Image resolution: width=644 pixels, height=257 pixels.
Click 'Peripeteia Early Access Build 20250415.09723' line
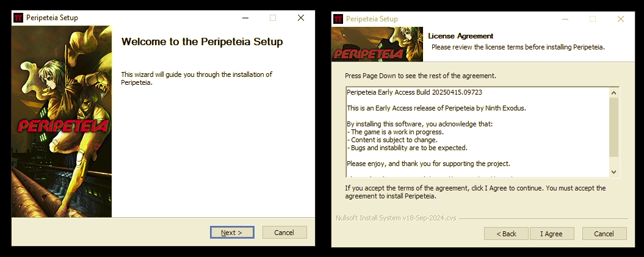click(414, 92)
